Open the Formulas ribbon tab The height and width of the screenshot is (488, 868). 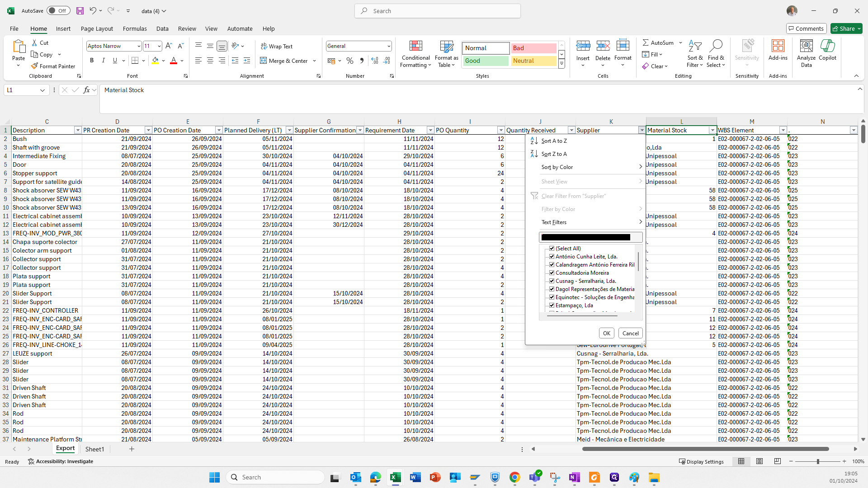click(x=135, y=28)
